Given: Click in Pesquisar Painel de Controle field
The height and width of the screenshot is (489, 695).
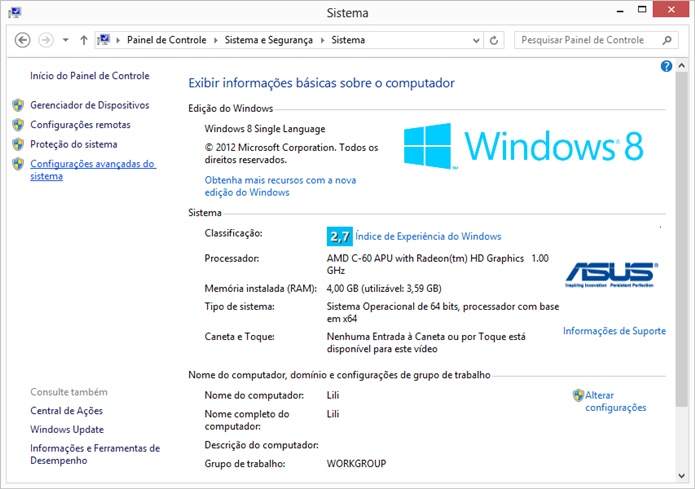Looking at the screenshot, I should [590, 40].
